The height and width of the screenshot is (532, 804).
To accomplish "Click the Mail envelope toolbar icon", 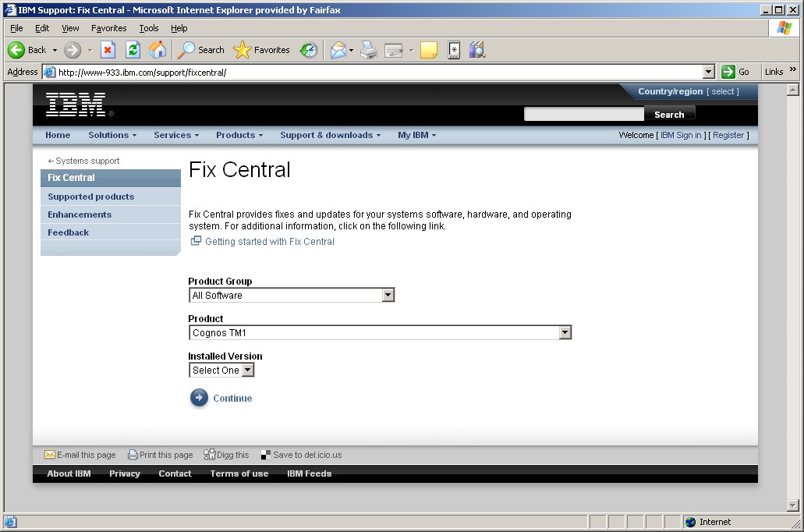I will 338,50.
